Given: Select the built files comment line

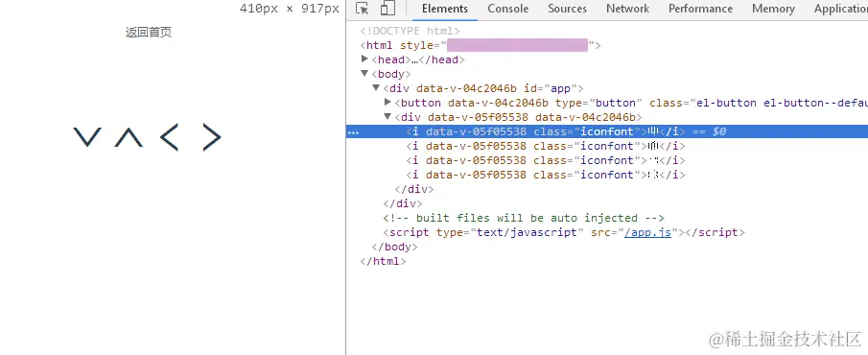Looking at the screenshot, I should 524,218.
